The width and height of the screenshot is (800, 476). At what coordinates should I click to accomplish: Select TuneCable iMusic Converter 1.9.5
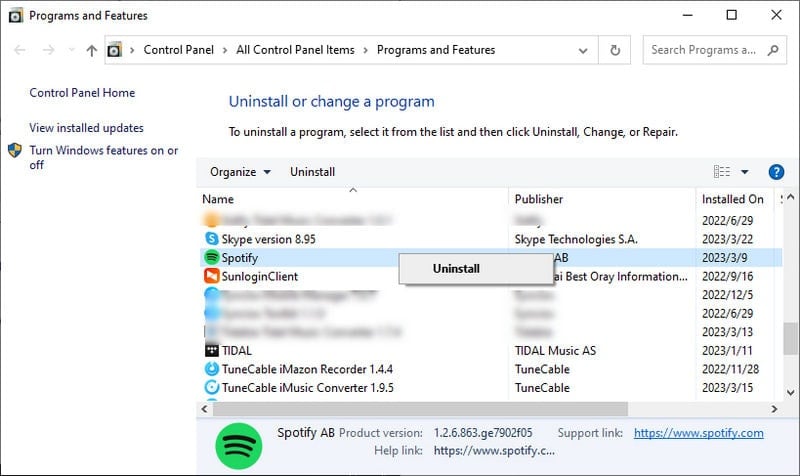coord(308,387)
